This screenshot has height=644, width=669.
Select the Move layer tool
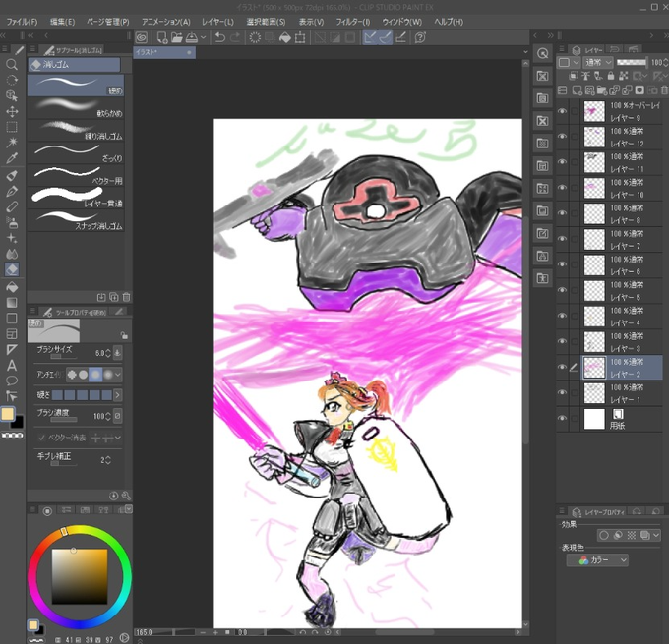[x=12, y=112]
